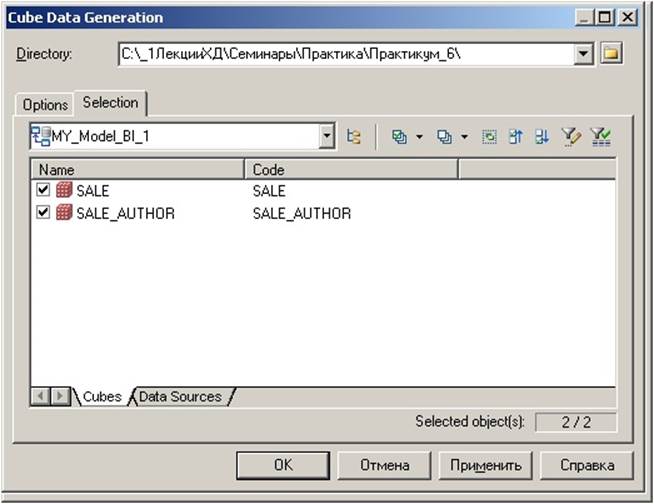This screenshot has width=654, height=504.
Task: Sort by the Name column header
Action: [138, 170]
